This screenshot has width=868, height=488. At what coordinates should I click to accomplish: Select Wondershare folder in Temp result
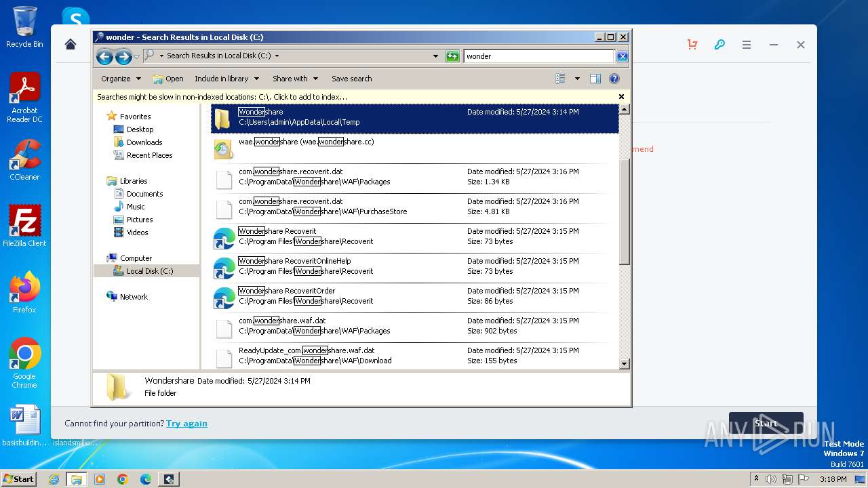[415, 119]
